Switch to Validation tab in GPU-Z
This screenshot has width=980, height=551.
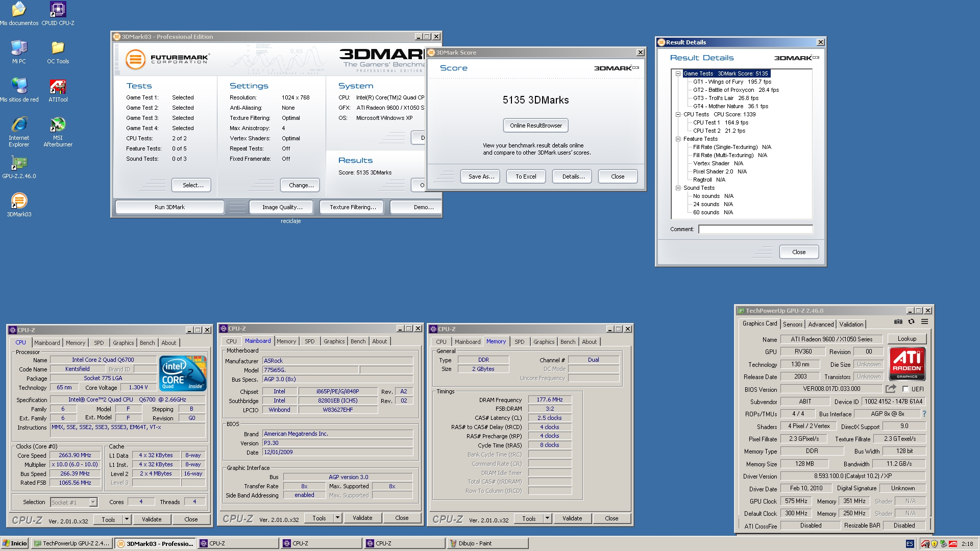point(851,324)
